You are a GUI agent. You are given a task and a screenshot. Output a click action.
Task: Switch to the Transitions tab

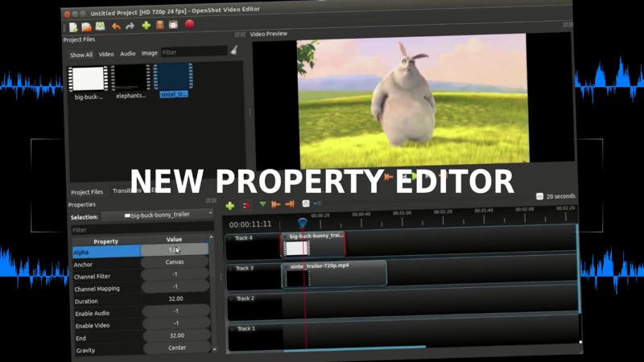pyautogui.click(x=127, y=191)
